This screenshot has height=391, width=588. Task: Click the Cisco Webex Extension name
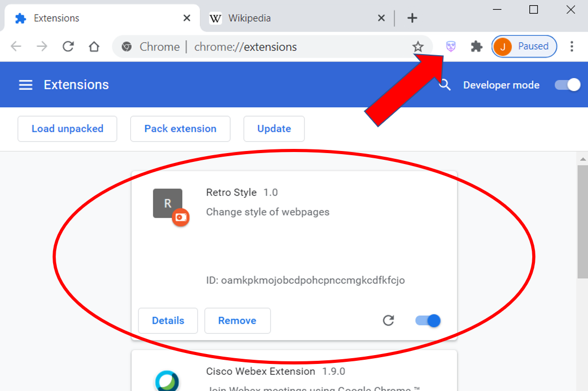[260, 371]
